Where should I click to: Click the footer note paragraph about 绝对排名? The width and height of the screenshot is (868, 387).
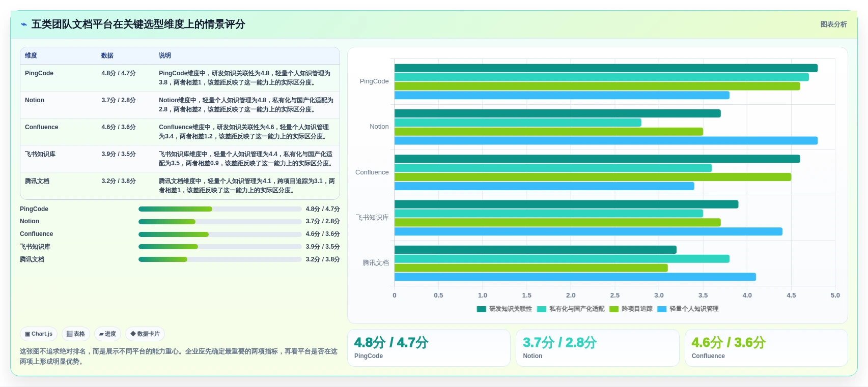click(179, 356)
